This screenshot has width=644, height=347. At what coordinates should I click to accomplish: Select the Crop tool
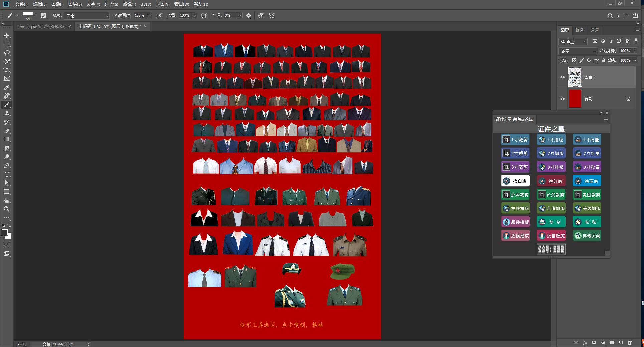(7, 70)
